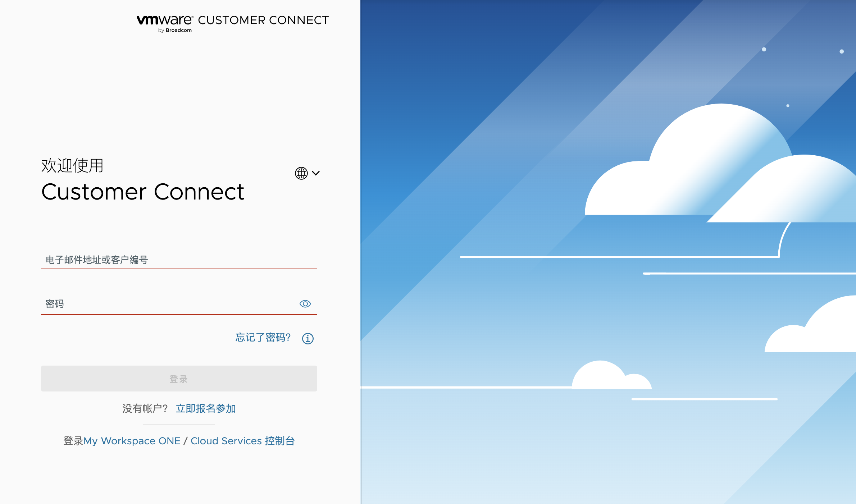Open the globe language selector
The image size is (856, 504).
coord(301,173)
